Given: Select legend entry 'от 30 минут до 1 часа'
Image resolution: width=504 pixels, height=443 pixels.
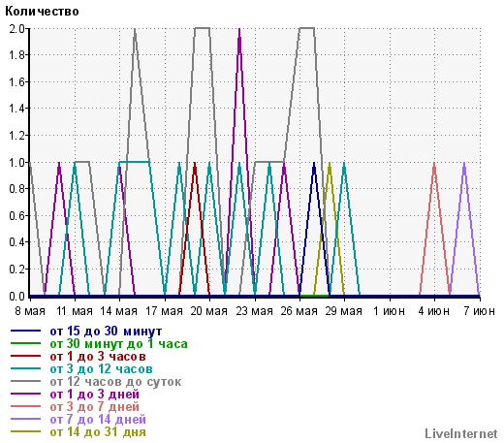Looking at the screenshot, I should [118, 344].
